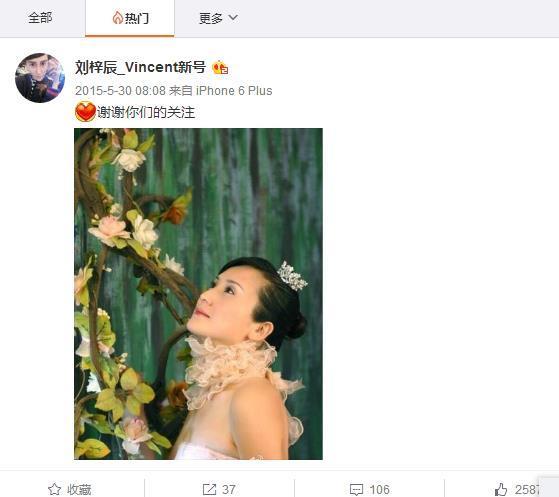Select the 热门 tab

pyautogui.click(x=130, y=18)
